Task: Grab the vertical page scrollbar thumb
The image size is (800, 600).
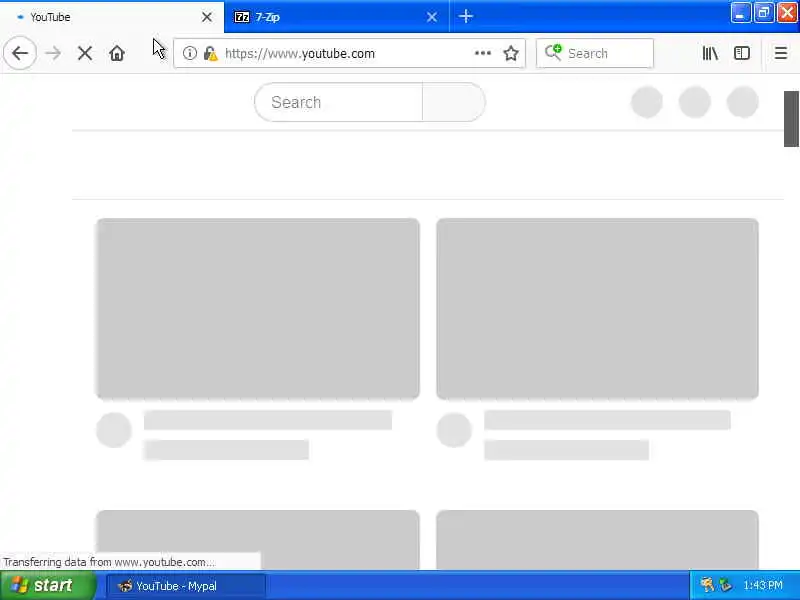Action: (x=791, y=119)
